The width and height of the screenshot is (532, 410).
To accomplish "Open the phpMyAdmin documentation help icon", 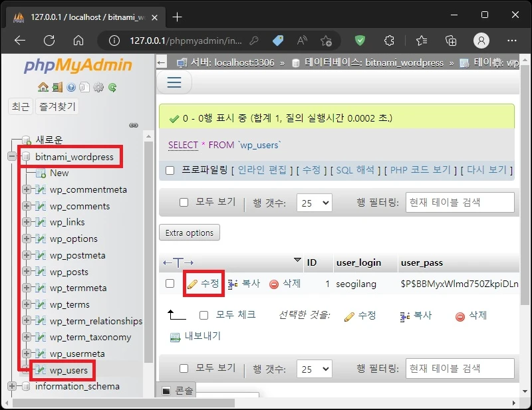I will [x=71, y=88].
